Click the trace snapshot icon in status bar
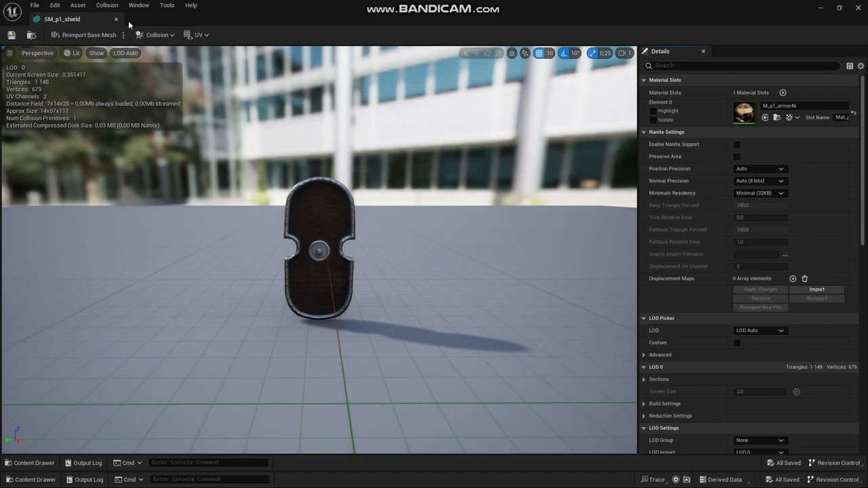The image size is (868, 488). click(686, 480)
